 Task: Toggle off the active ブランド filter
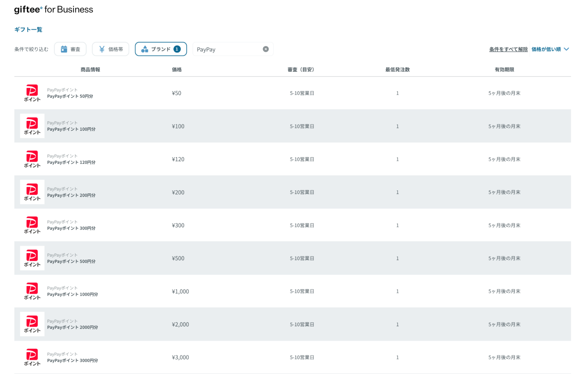point(161,49)
